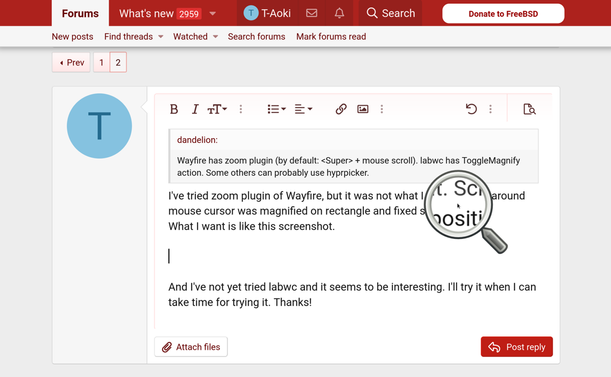Click the magnifier screenshot embedded in reply

[x=466, y=212]
